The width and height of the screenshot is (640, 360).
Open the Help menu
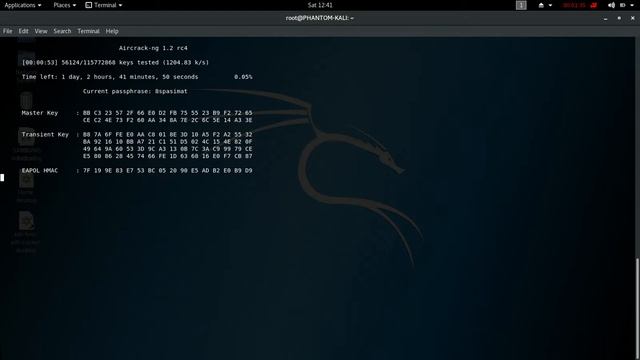(112, 31)
